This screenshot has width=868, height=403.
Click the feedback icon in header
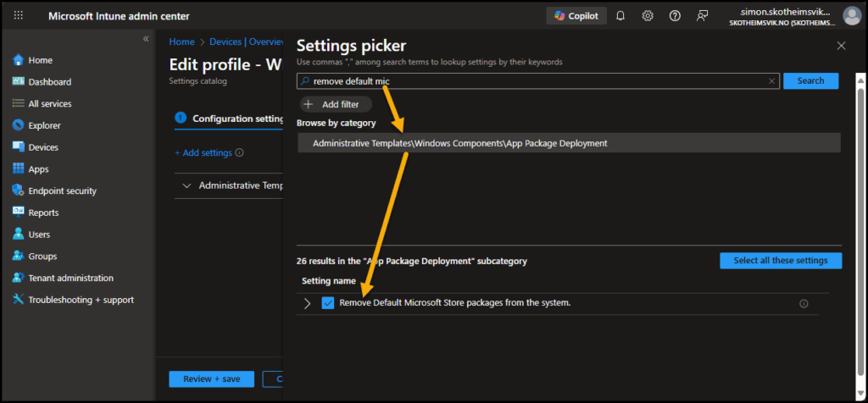[x=702, y=16]
